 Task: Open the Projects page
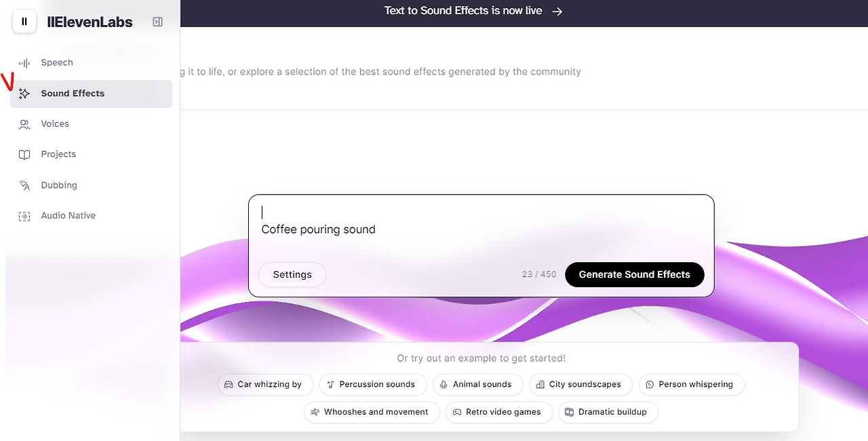58,154
